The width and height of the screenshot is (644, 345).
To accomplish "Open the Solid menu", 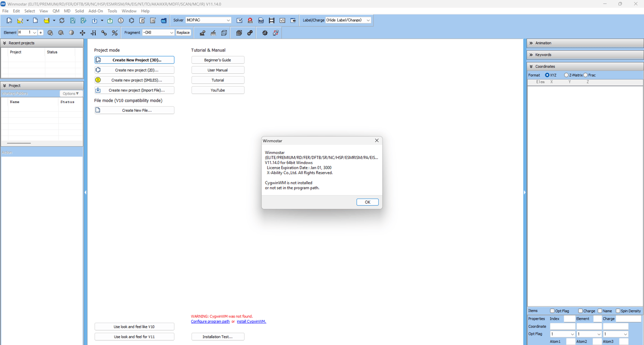I will 79,11.
